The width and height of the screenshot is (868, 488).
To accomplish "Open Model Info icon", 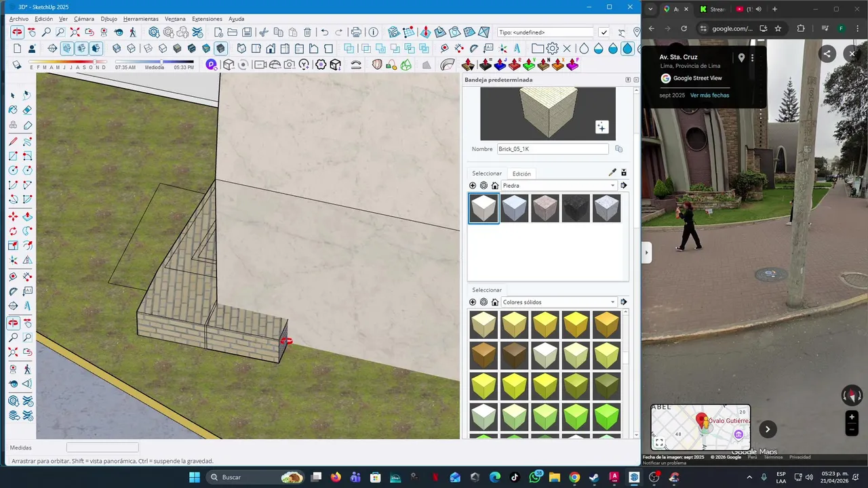I will tap(372, 32).
